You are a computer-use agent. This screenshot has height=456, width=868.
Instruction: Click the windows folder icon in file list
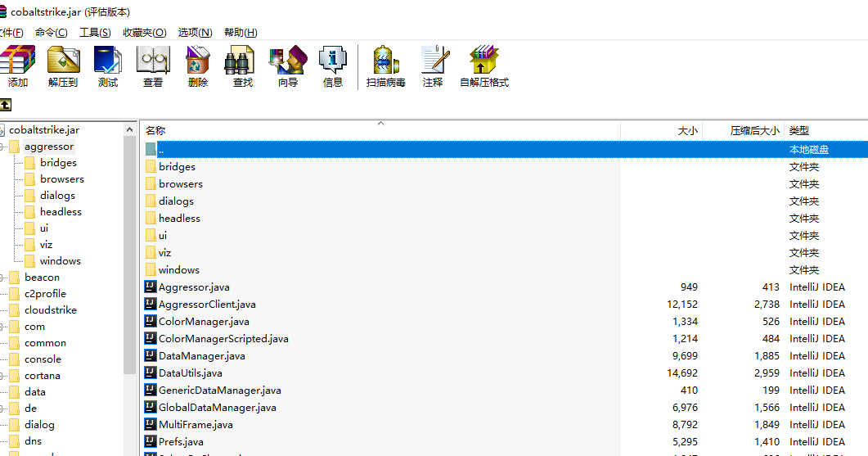(151, 269)
